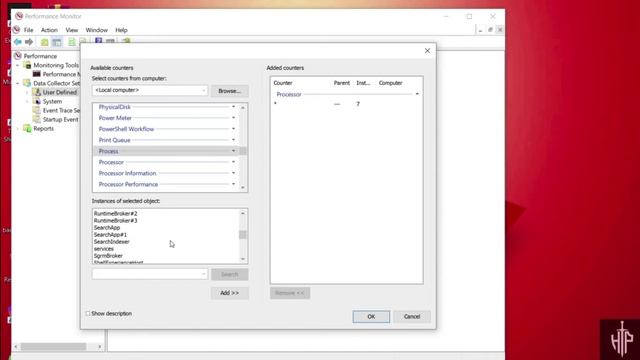Click the disabled Search button
The height and width of the screenshot is (360, 640).
229,274
